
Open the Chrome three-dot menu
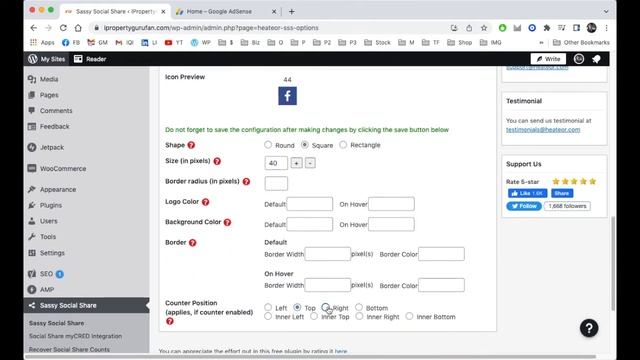pos(607,28)
